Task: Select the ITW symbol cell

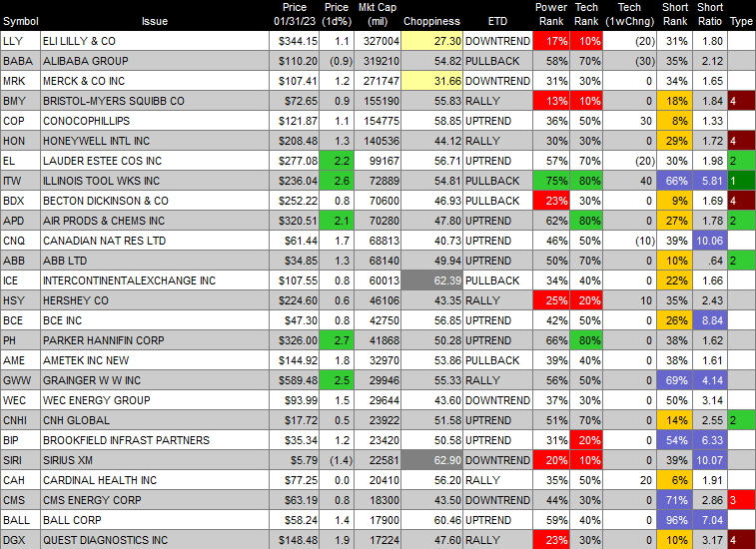Action: (x=20, y=181)
